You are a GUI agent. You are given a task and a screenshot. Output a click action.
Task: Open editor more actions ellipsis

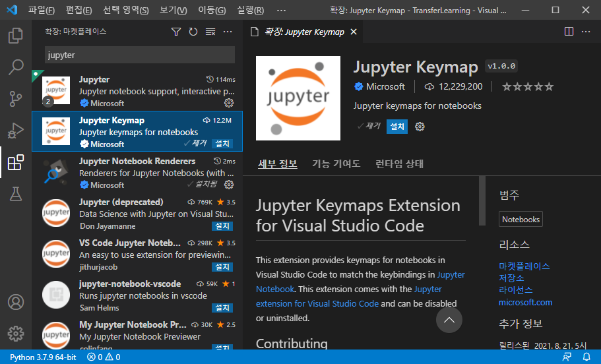click(586, 32)
